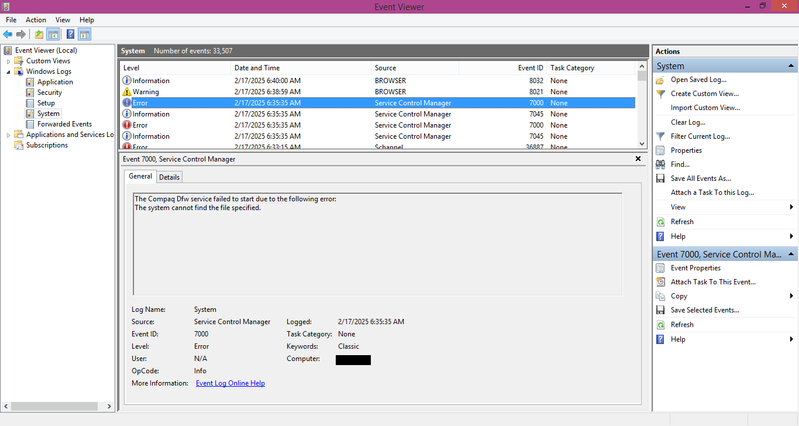Click tree pane horizontal scrollbar right arrow
This screenshot has width=799, height=426.
(x=109, y=406)
